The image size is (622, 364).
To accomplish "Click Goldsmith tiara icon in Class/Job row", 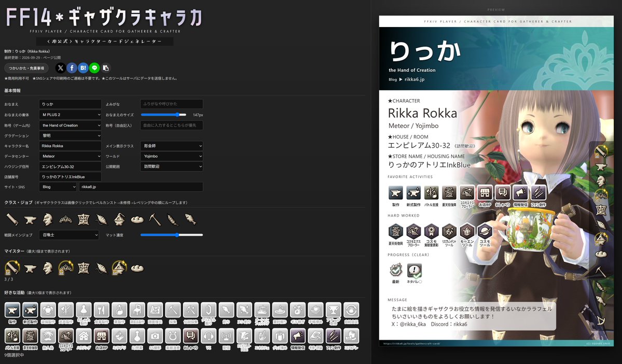I will (65, 219).
